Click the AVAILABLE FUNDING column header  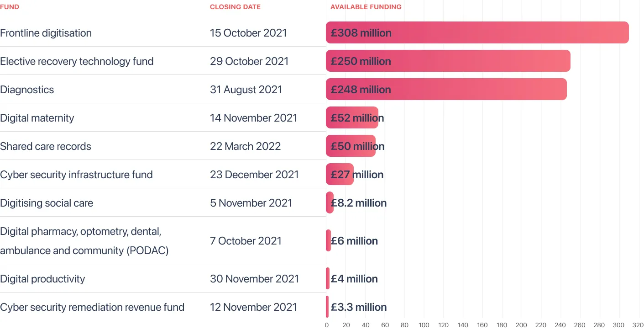coord(366,7)
